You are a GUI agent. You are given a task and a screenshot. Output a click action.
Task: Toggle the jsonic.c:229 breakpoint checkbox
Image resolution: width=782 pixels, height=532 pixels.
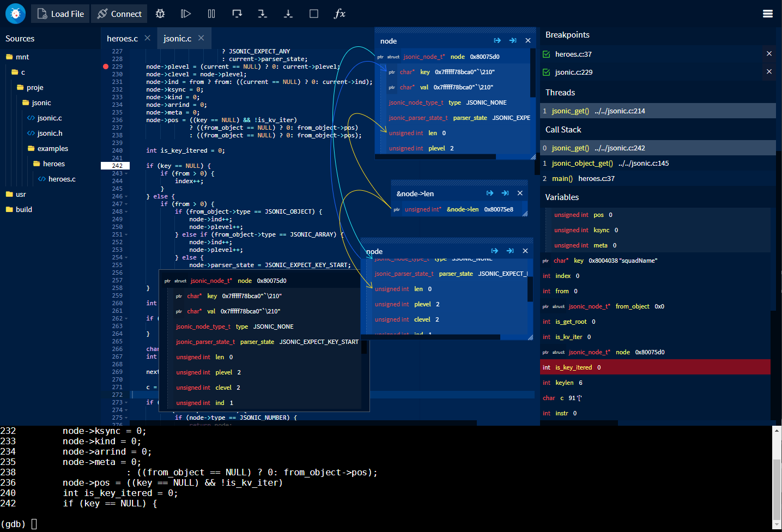[547, 72]
